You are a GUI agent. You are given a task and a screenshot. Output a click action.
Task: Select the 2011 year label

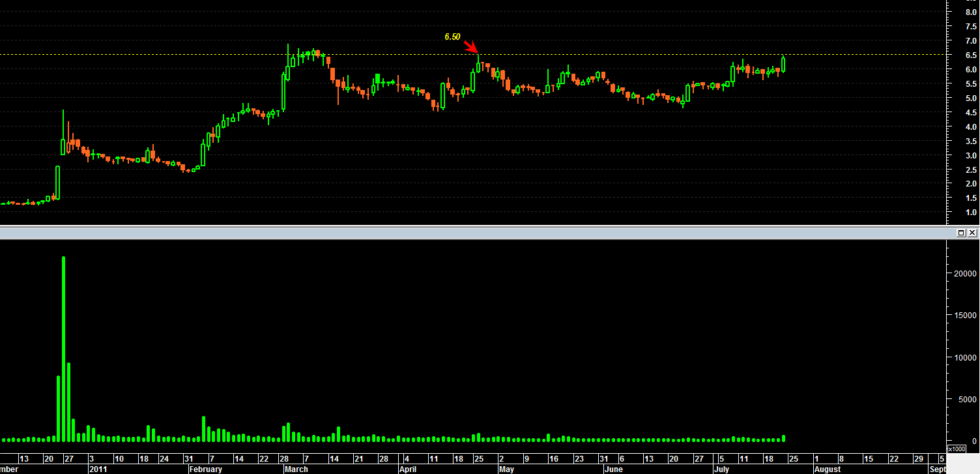[x=98, y=469]
